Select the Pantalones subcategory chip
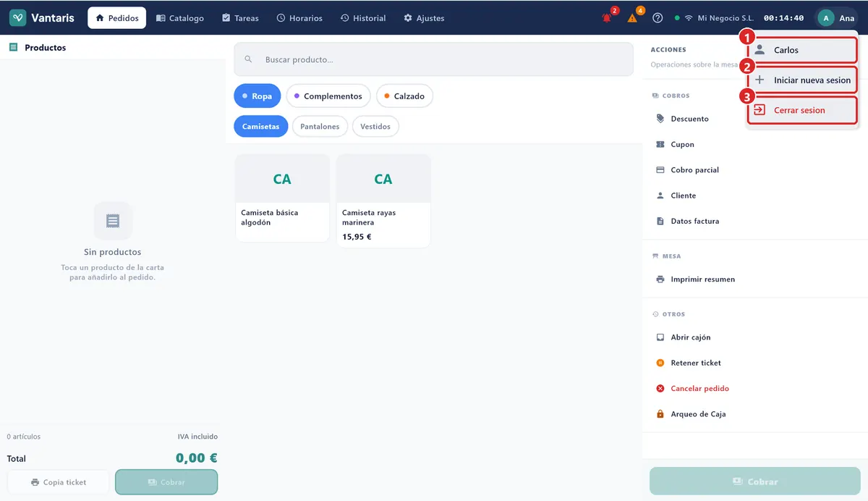Image resolution: width=868 pixels, height=501 pixels. 320,127
